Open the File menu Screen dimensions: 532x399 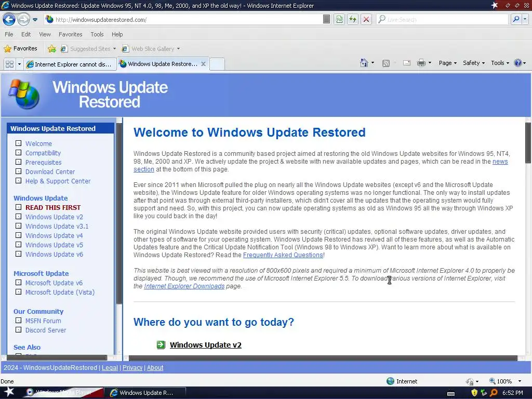(x=9, y=34)
